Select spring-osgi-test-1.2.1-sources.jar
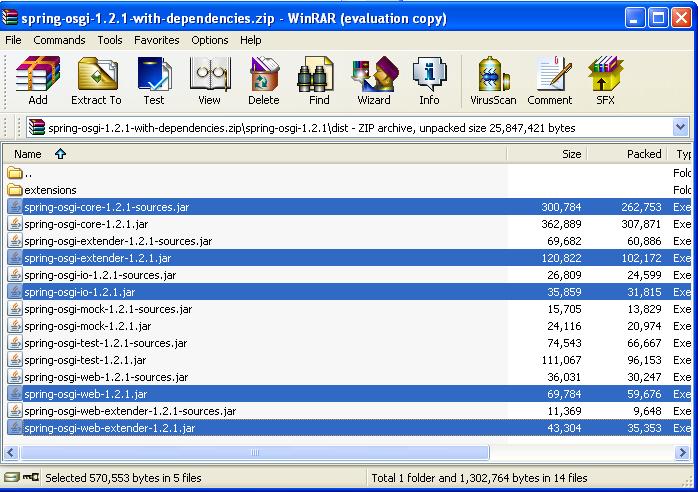Image resolution: width=698 pixels, height=492 pixels. 349,342
